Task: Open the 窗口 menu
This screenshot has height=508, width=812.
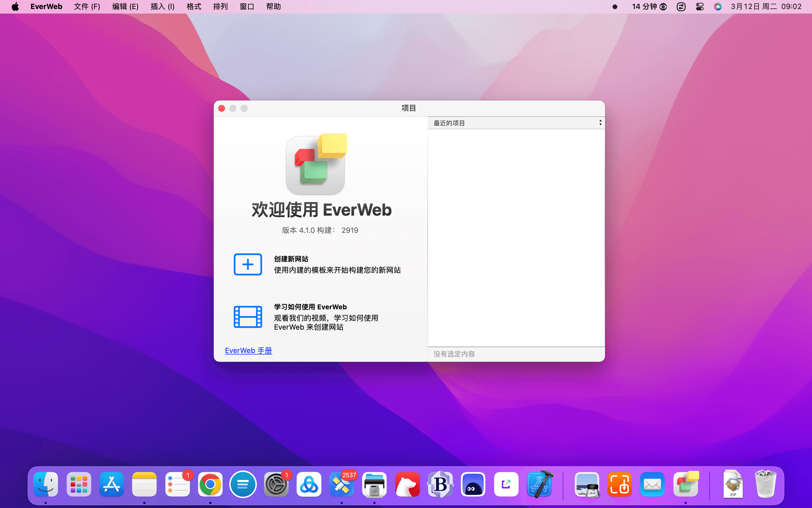Action: [x=247, y=6]
